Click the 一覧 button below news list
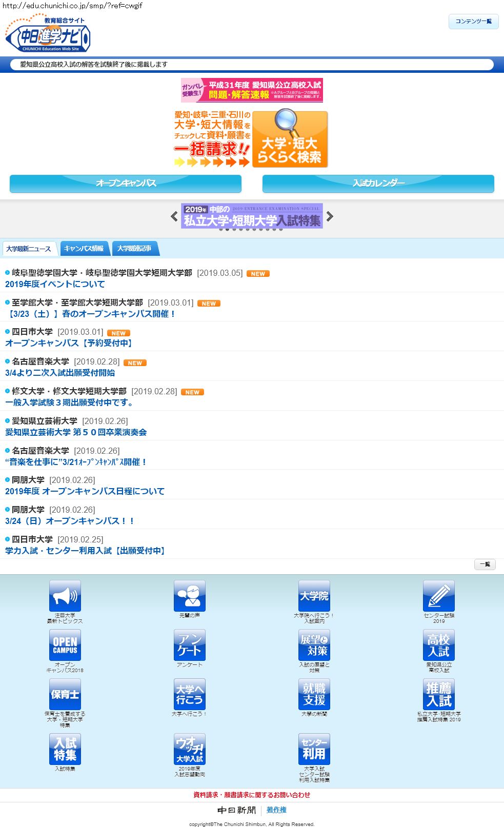The height and width of the screenshot is (827, 504). [x=485, y=564]
